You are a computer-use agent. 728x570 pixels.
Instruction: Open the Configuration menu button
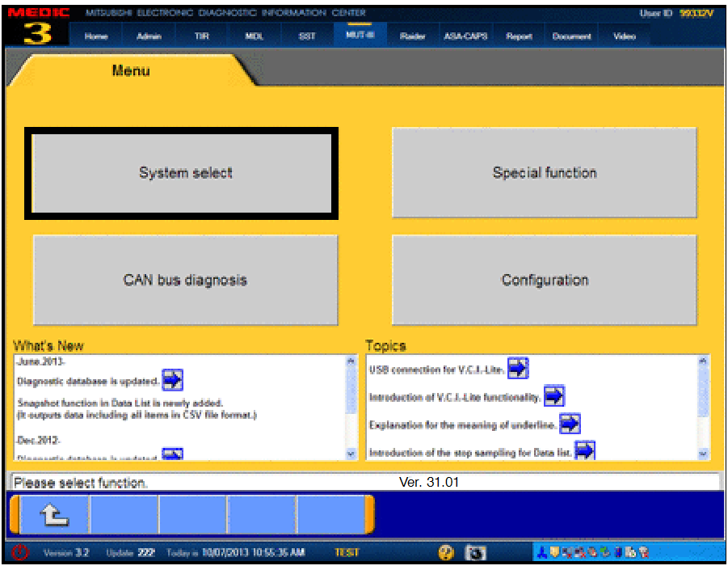545,280
